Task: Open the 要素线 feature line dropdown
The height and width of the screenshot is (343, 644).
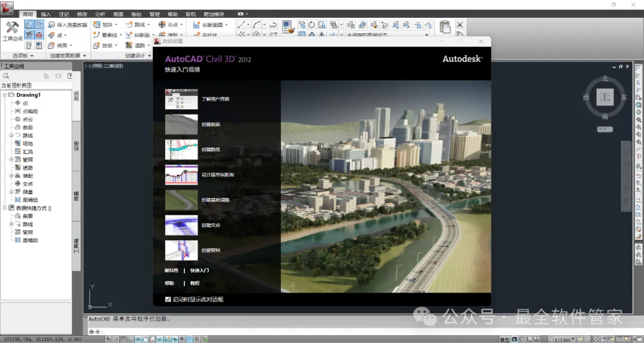Action: coord(107,35)
